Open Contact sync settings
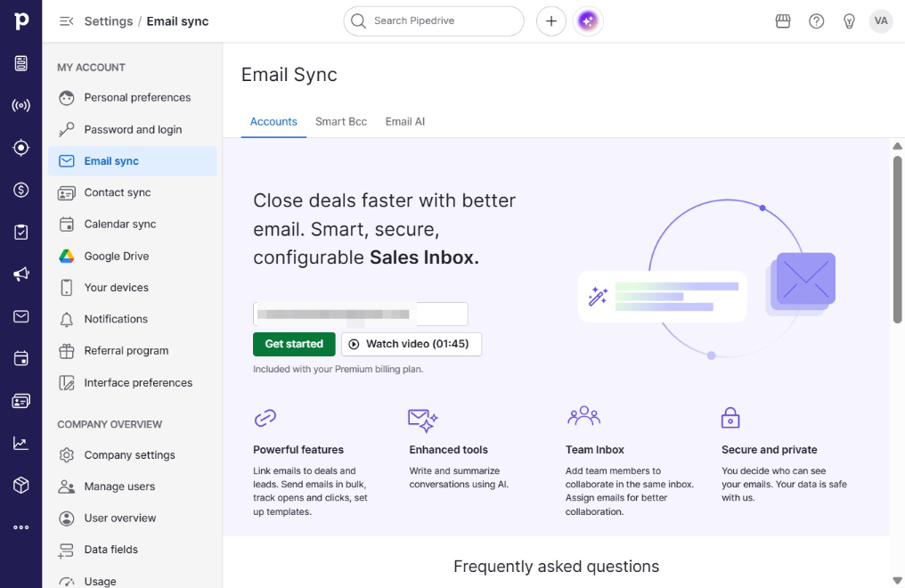 pyautogui.click(x=133, y=192)
